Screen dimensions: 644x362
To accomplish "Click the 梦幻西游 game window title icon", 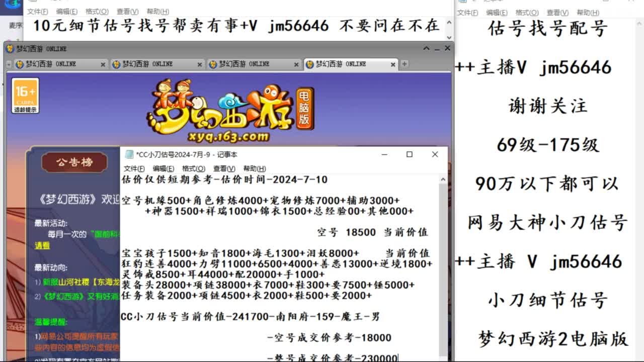I will pyautogui.click(x=10, y=49).
